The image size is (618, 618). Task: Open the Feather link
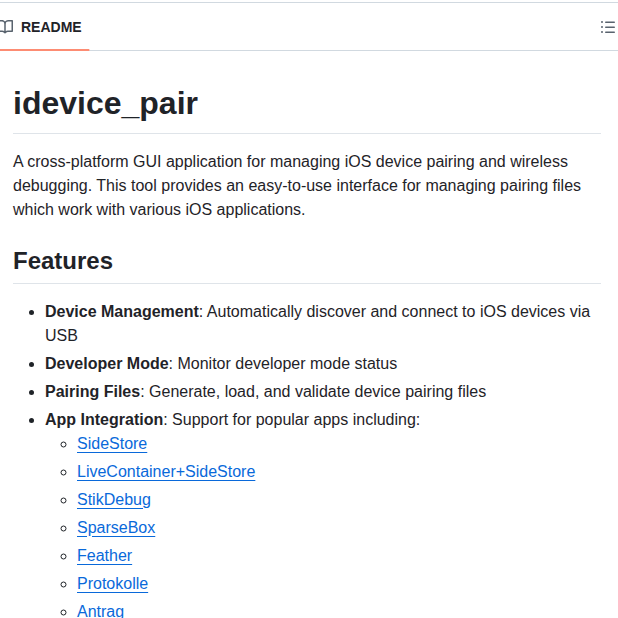click(104, 556)
